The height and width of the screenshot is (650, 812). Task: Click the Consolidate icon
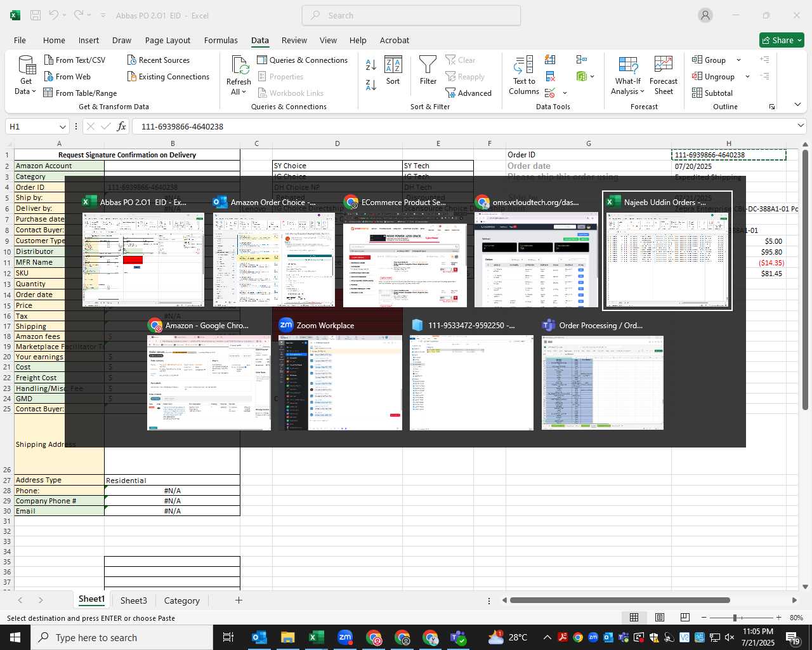pyautogui.click(x=582, y=60)
